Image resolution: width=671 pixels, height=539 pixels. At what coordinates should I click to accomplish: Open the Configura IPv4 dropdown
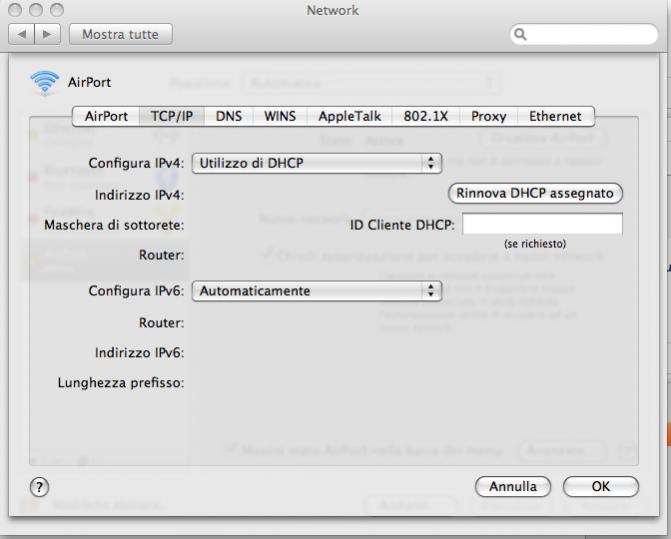(317, 163)
